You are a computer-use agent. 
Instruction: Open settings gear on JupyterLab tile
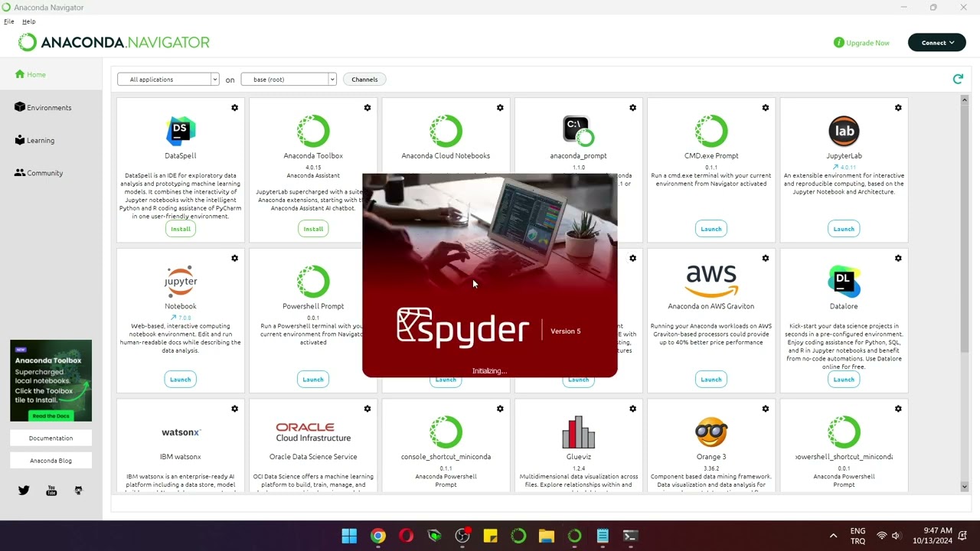click(x=898, y=108)
